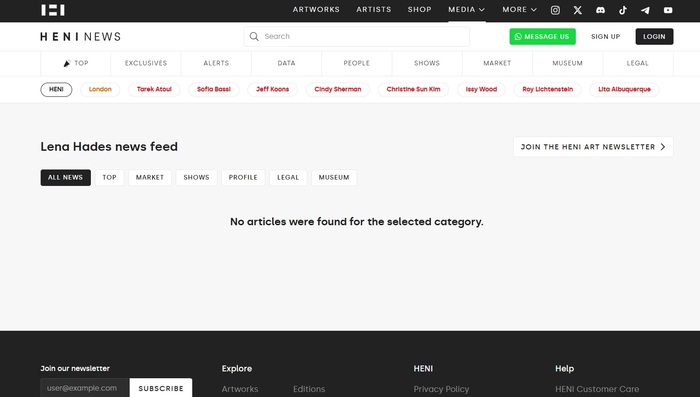This screenshot has height=397, width=700.
Task: Select the MUSEUM feed filter
Action: coord(334,177)
